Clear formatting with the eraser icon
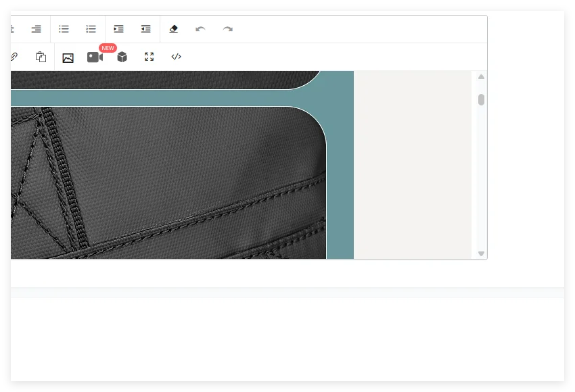 point(174,29)
